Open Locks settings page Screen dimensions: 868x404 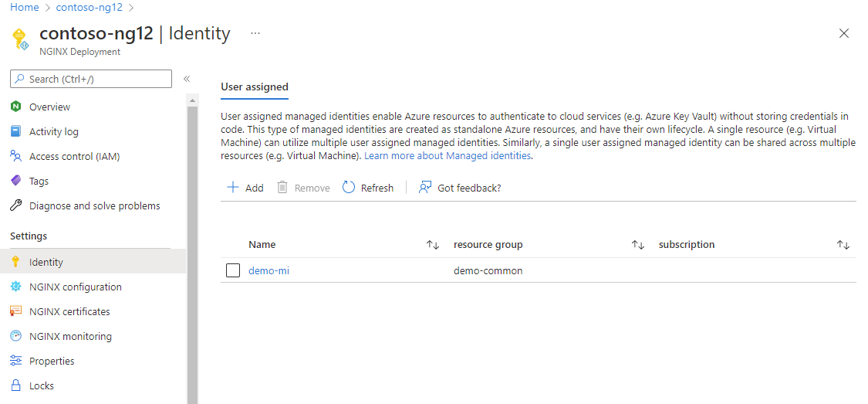[42, 385]
